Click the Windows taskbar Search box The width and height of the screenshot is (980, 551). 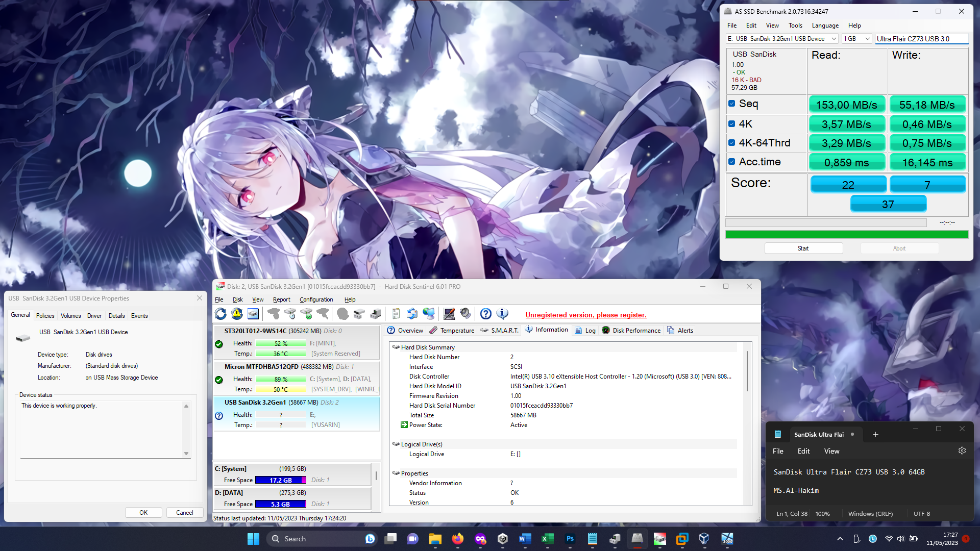click(322, 539)
